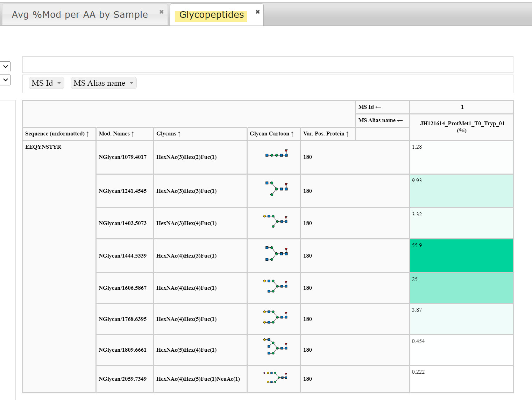Select HexNAc(4)Hex(3)Fuc(1) glycan text
This screenshot has height=400, width=532.
[186, 256]
